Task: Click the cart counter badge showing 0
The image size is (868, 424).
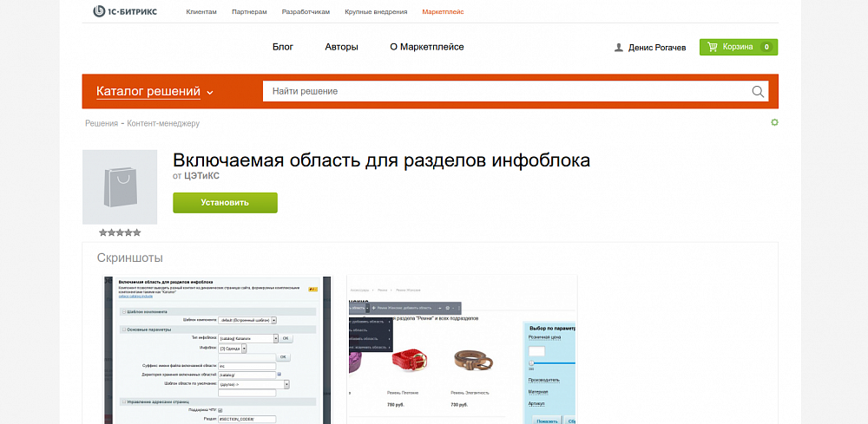Action: point(766,47)
